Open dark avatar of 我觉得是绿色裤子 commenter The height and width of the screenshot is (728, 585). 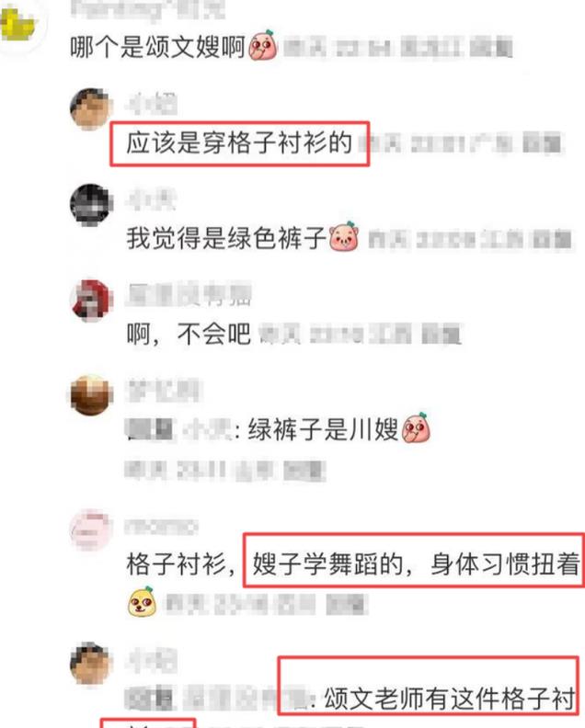click(x=91, y=205)
